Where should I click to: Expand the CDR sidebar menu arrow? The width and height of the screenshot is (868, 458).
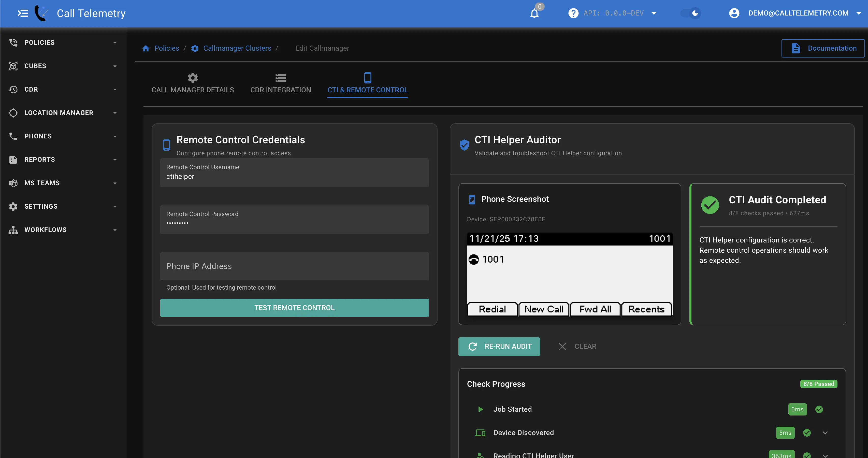115,90
